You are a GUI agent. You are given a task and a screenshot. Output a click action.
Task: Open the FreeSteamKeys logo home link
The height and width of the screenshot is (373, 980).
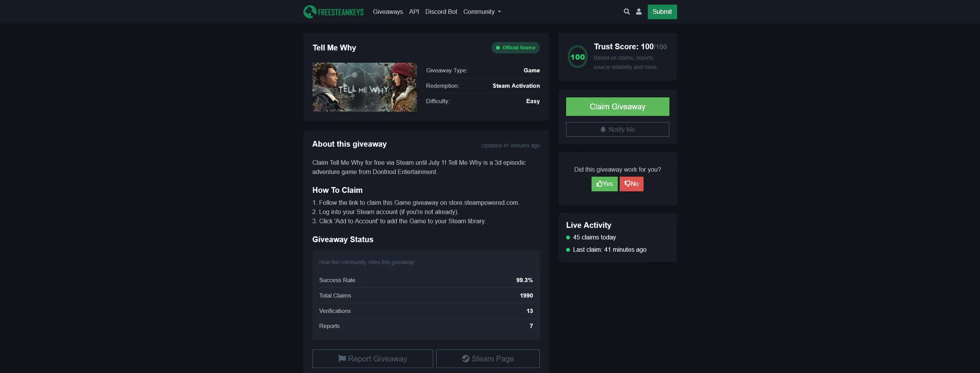pos(333,12)
